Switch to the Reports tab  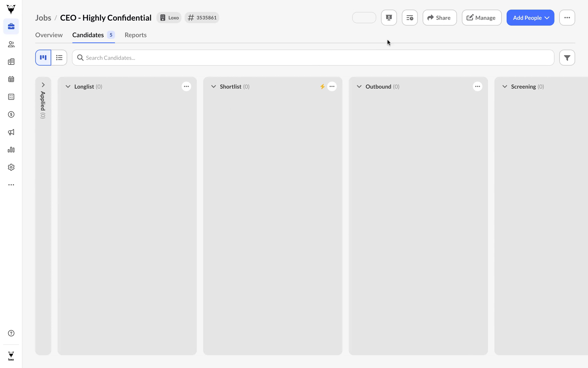tap(135, 35)
